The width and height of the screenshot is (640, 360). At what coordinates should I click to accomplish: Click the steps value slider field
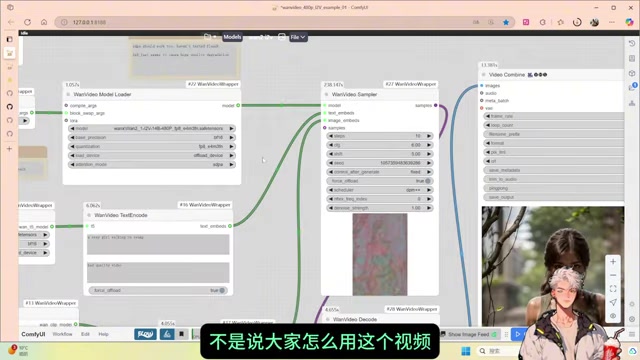coord(380,136)
